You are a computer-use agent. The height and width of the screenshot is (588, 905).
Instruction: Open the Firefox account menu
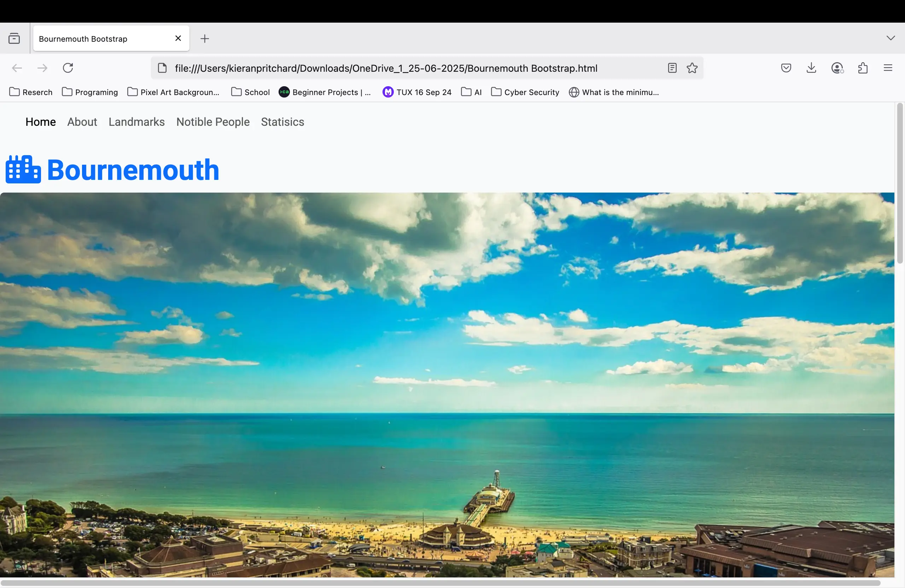[837, 68]
